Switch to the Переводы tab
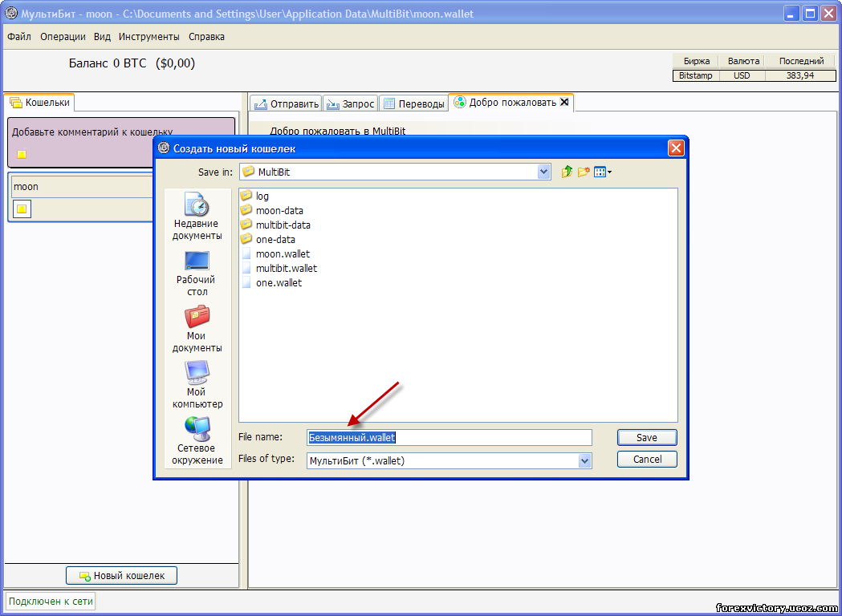Viewport: 842px width, 616px height. click(x=414, y=103)
